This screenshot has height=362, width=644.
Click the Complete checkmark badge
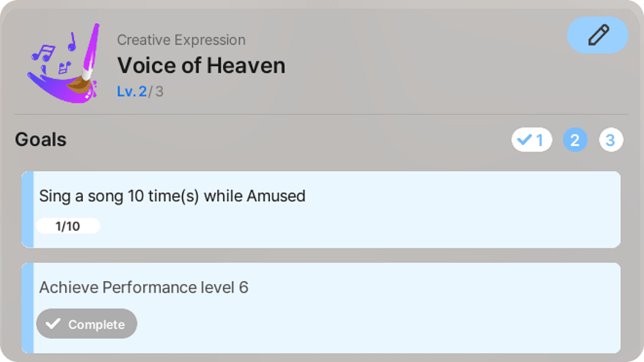pyautogui.click(x=87, y=324)
